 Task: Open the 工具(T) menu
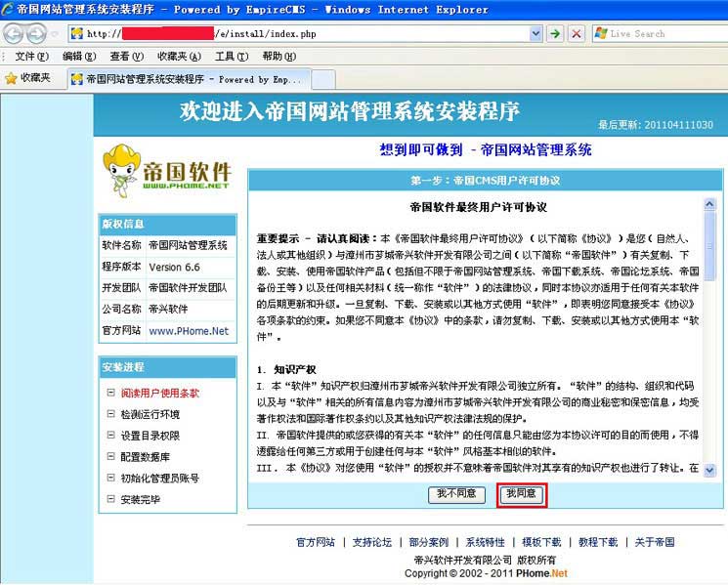click(232, 57)
